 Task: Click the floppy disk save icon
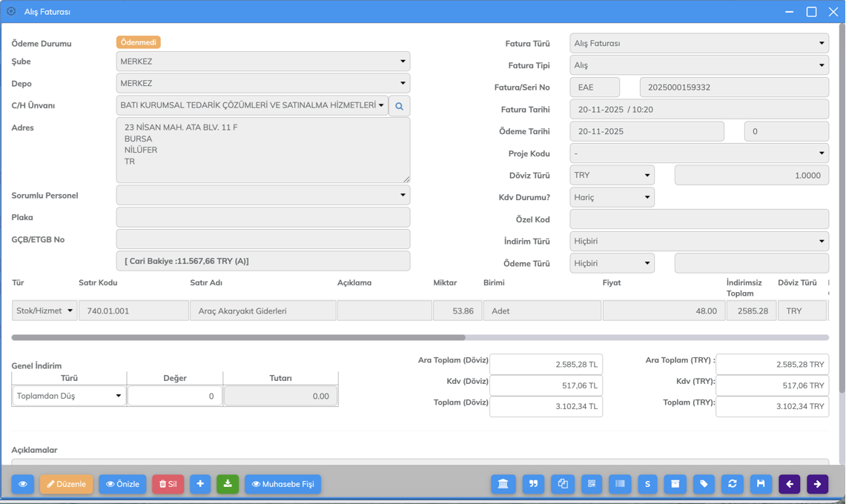[761, 484]
